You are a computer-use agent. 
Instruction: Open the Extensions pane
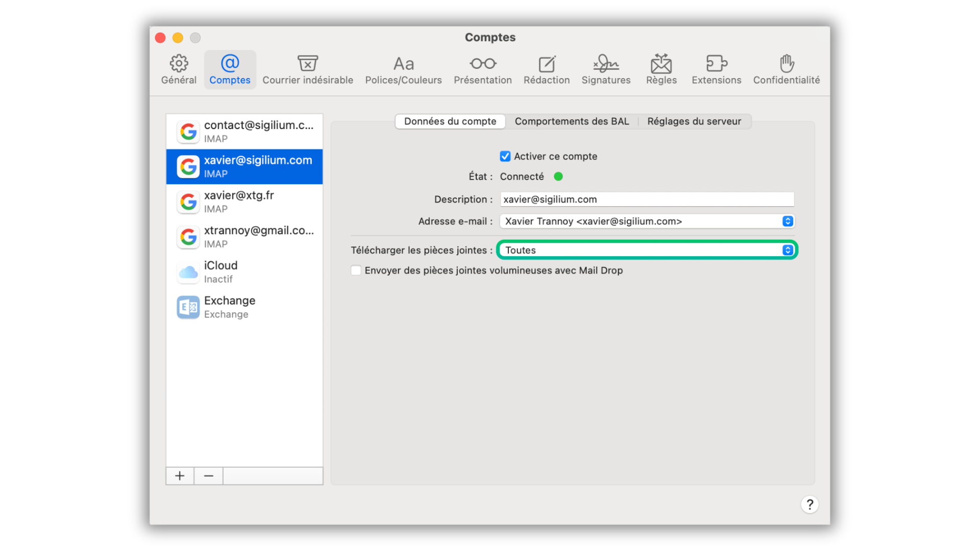pyautogui.click(x=716, y=70)
